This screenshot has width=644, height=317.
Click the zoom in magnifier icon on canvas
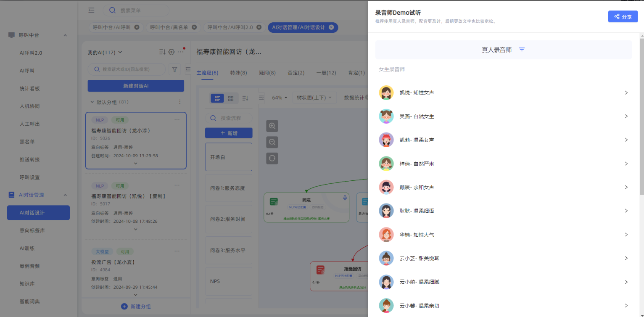pos(272,126)
